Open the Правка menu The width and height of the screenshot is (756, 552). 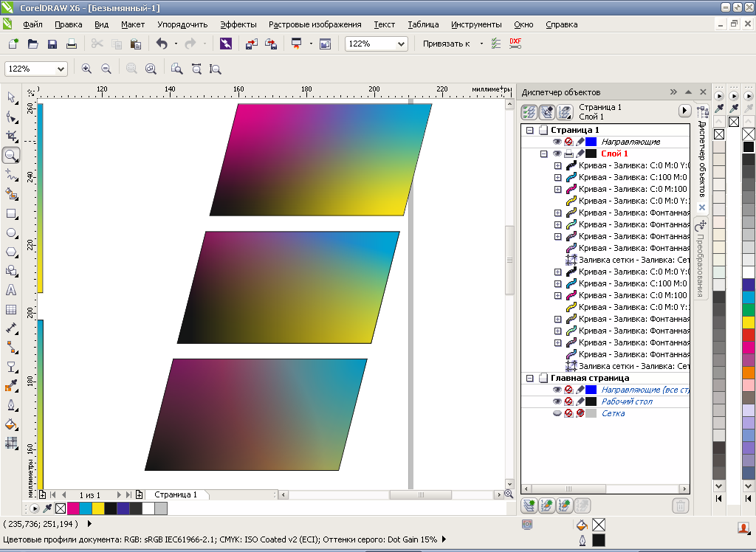69,24
